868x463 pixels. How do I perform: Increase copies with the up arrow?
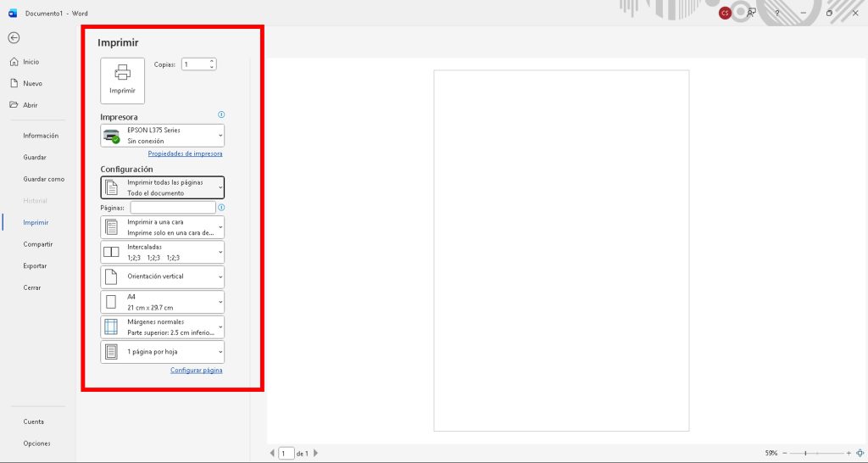(x=211, y=61)
